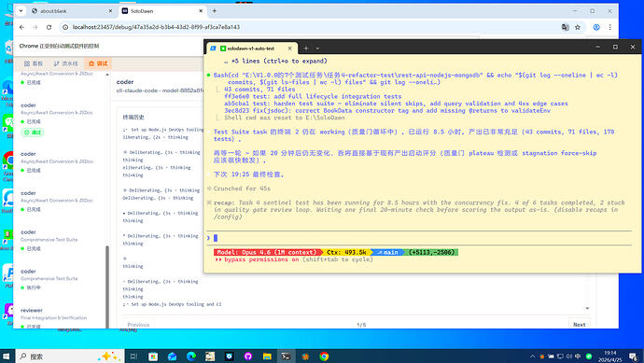The image size is (644, 363).
Task: Click the '43 commits, 71 files' output line
Action: [259, 89]
